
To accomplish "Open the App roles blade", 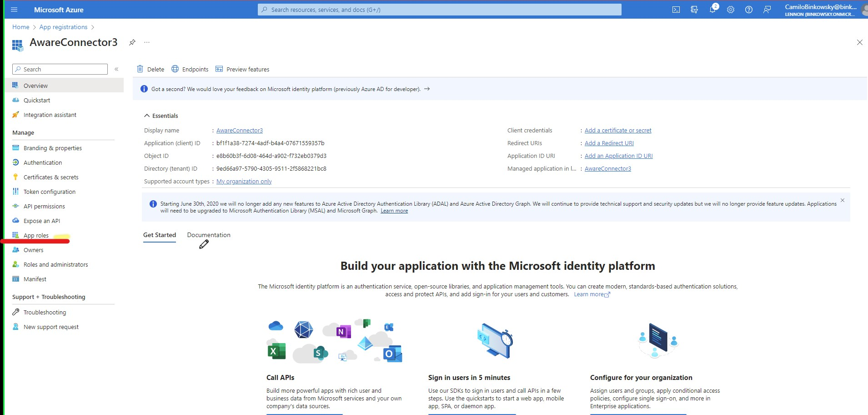I will (37, 235).
